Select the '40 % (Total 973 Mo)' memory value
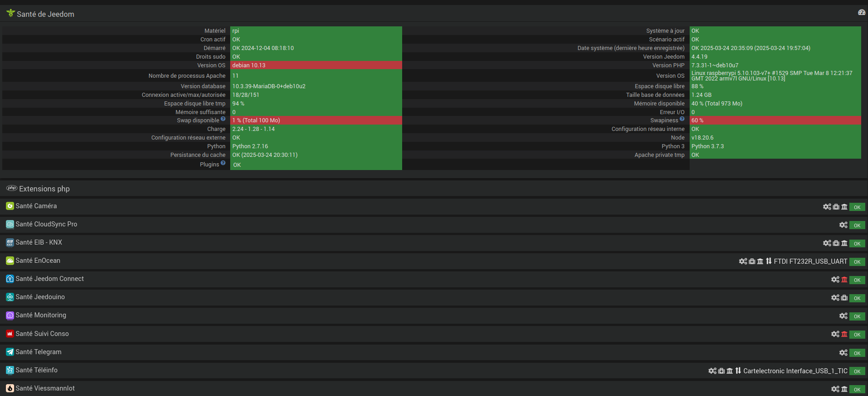Viewport: 868px width, 396px height. (x=775, y=103)
